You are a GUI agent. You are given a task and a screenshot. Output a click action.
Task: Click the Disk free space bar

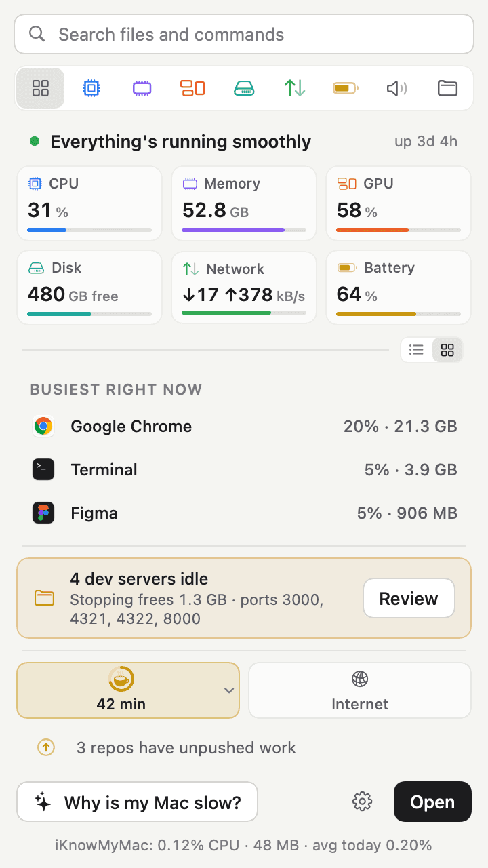coord(89,314)
